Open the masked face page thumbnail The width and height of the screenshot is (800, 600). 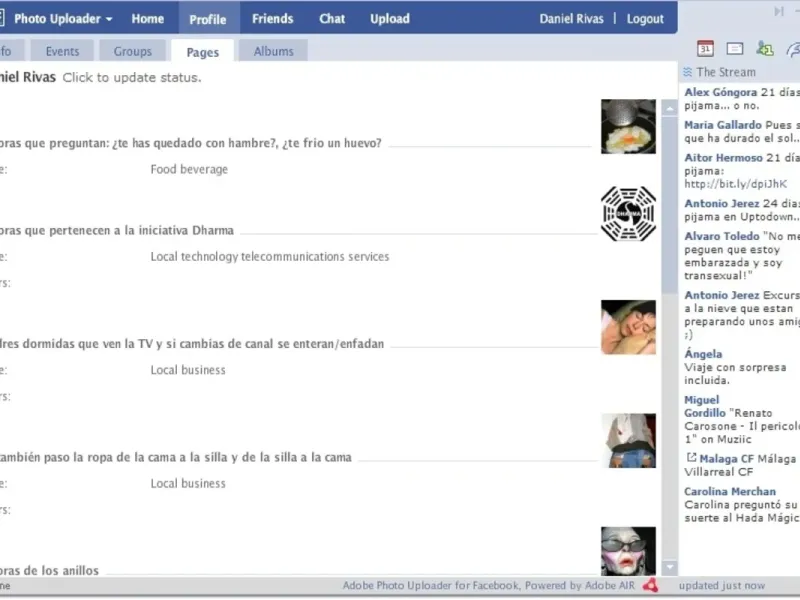pos(628,551)
